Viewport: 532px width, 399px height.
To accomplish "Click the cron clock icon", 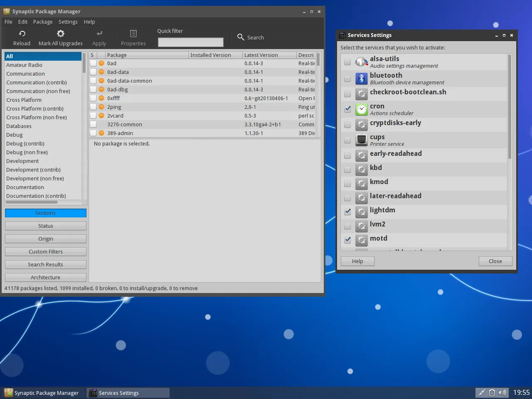I will (362, 109).
